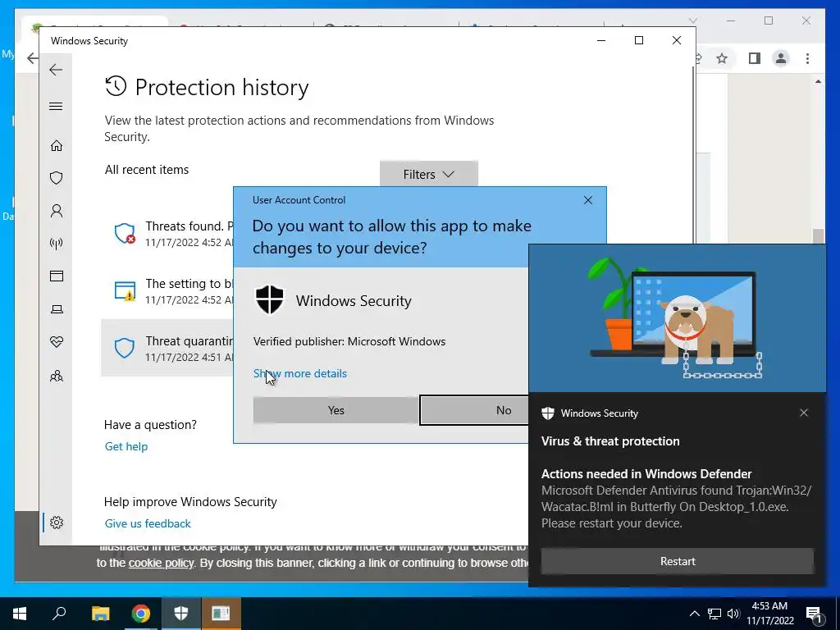Open Settings gear in Windows Security

[57, 523]
